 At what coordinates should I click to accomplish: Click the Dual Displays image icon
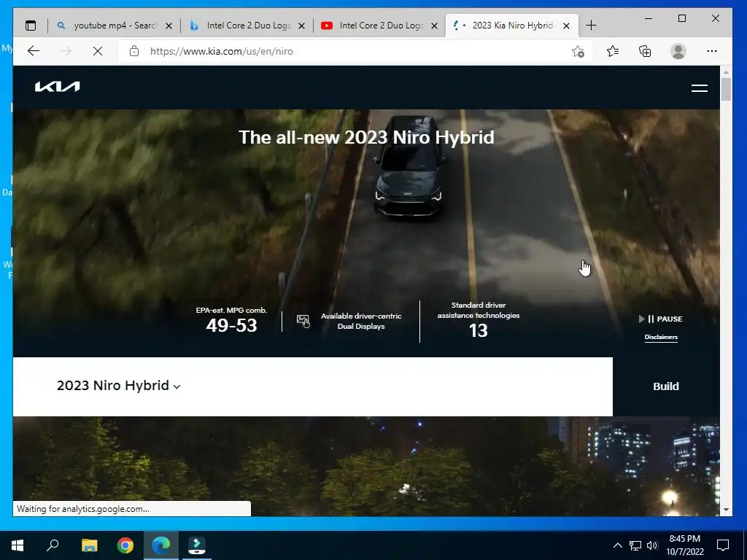[x=303, y=321]
